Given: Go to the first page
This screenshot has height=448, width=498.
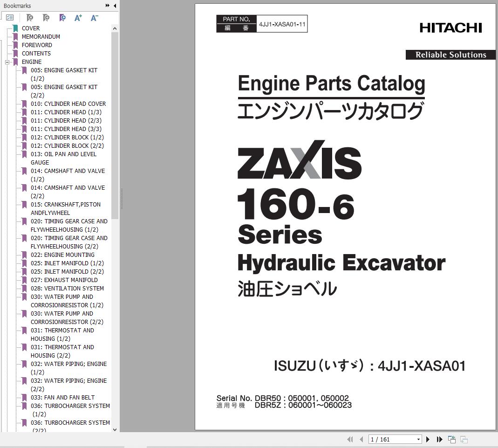Looking at the screenshot, I should click(350, 440).
